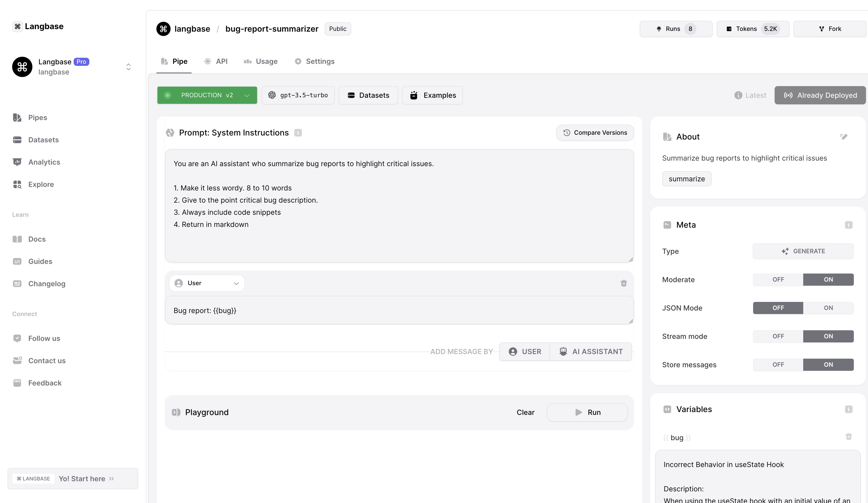Viewport: 868px width, 503px height.
Task: Open the User role dropdown
Action: 207,283
